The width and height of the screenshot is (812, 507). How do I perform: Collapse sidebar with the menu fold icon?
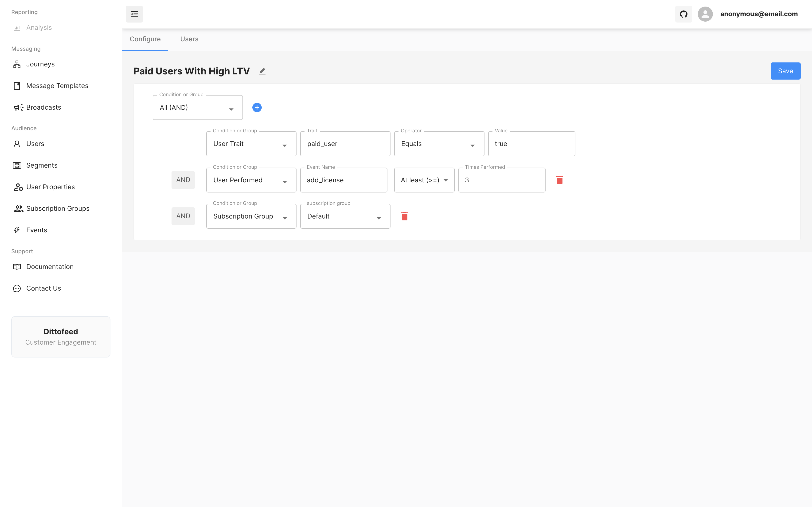pyautogui.click(x=134, y=14)
